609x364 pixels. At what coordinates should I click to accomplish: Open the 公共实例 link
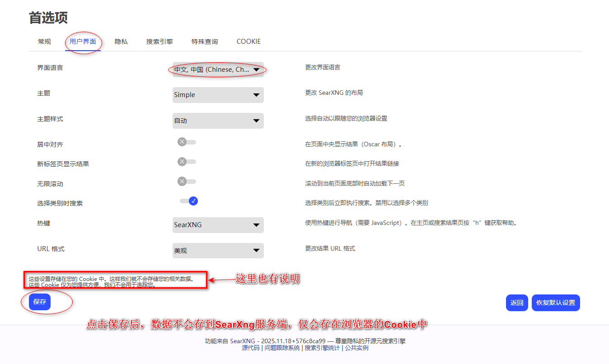point(356,348)
